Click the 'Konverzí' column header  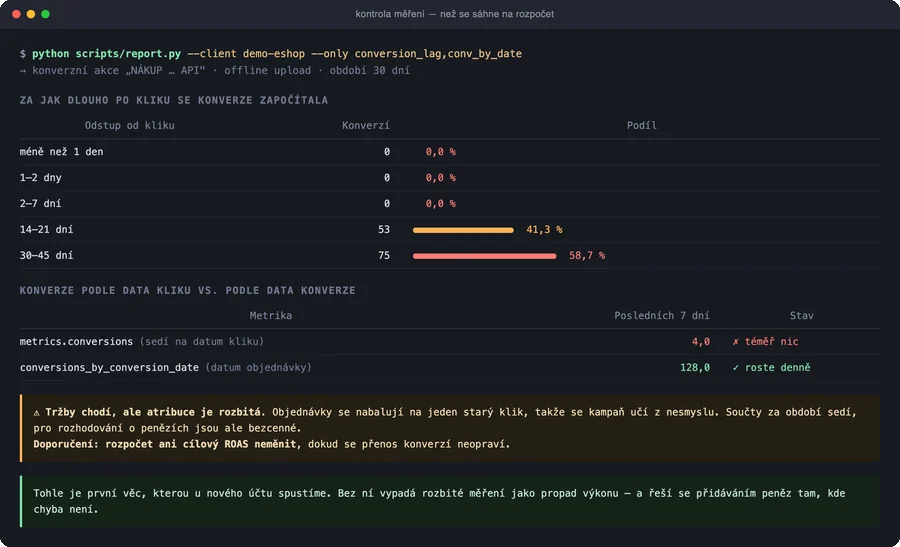[x=366, y=125]
